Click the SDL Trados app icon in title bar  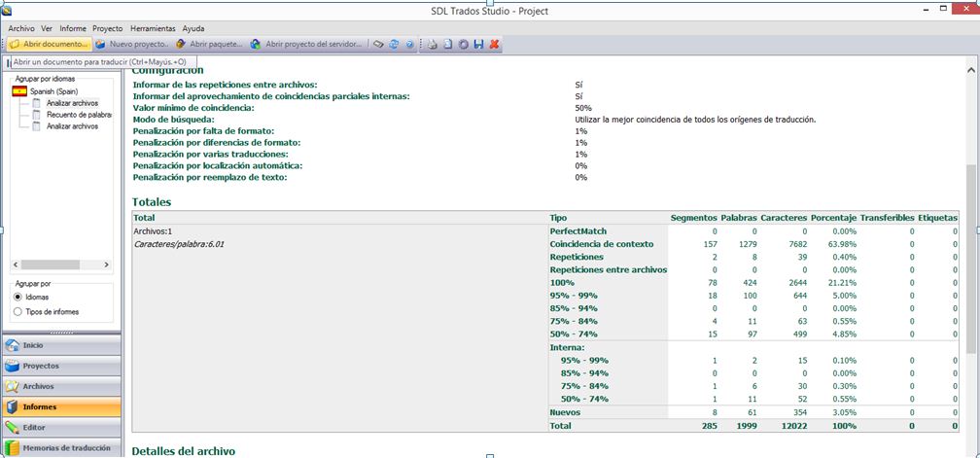[x=8, y=10]
